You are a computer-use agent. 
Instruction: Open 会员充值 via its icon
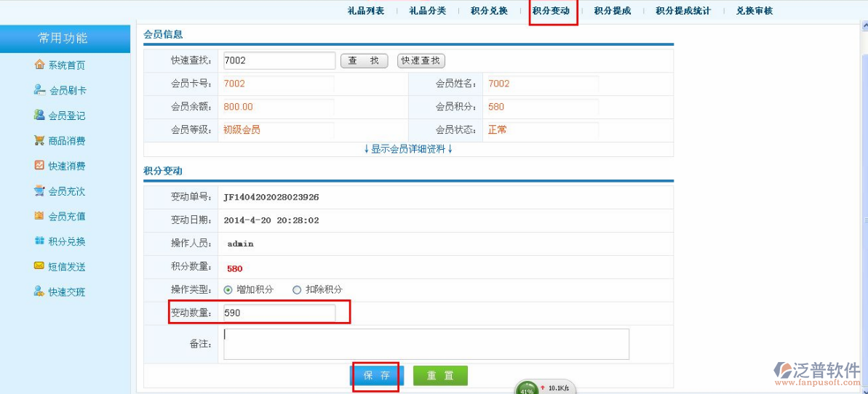tap(39, 216)
